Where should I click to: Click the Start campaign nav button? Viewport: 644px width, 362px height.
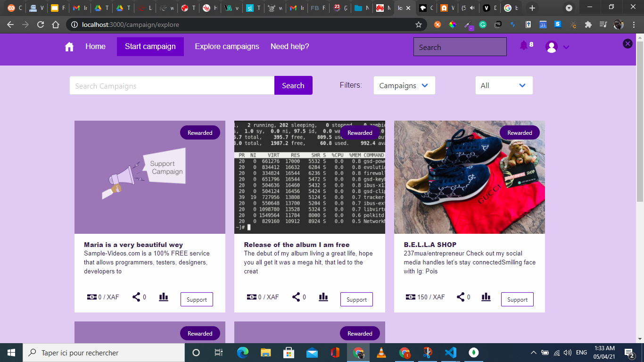click(x=150, y=47)
